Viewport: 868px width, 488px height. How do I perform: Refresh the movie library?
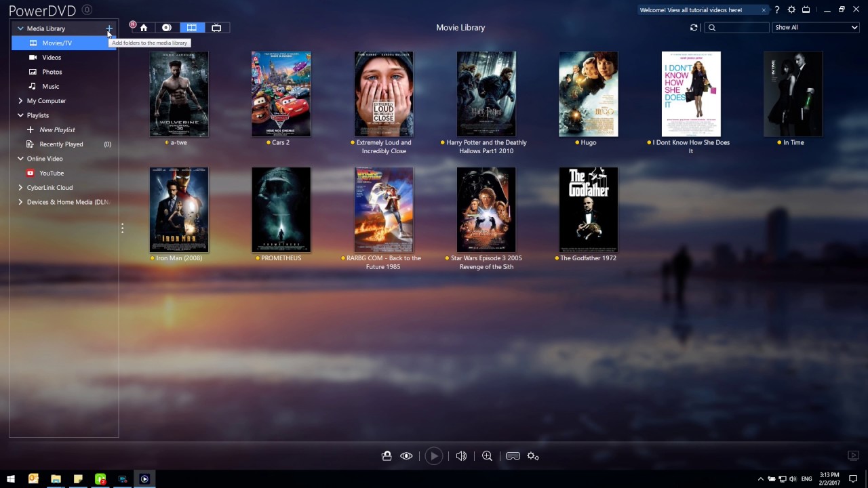(694, 28)
